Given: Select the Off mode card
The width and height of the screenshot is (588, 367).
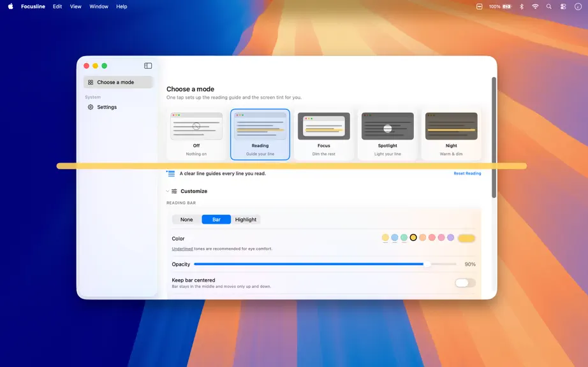Looking at the screenshot, I should [196, 134].
